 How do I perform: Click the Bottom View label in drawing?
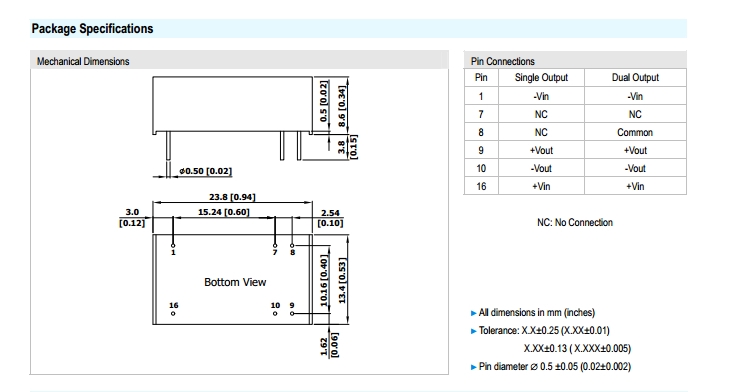[x=235, y=282]
